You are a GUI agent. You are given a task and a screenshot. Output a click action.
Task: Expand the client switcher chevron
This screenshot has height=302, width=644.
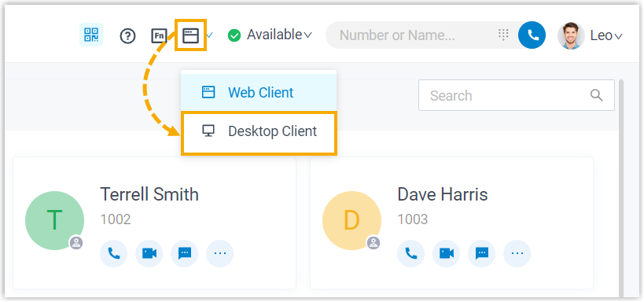click(209, 35)
